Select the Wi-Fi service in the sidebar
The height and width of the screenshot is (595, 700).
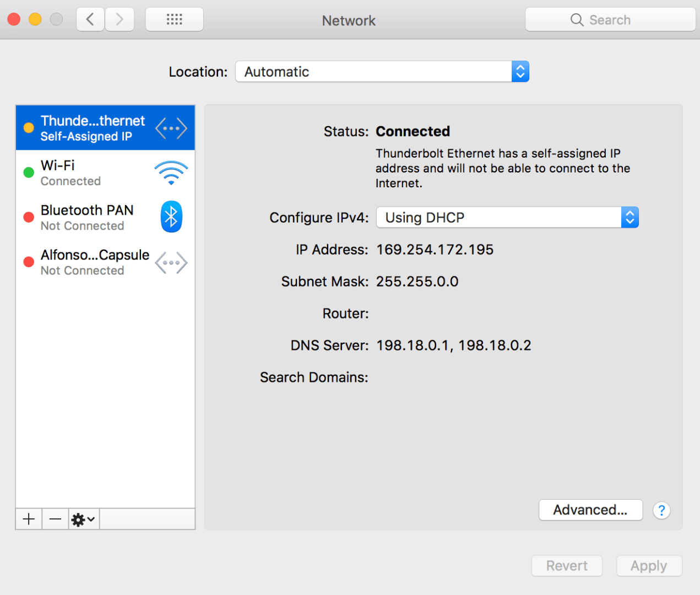[83, 172]
